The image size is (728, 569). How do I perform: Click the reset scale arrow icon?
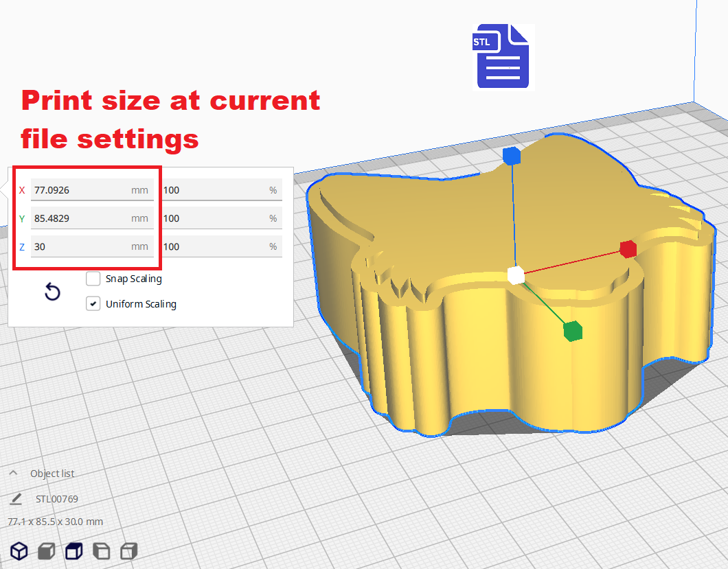(x=52, y=292)
